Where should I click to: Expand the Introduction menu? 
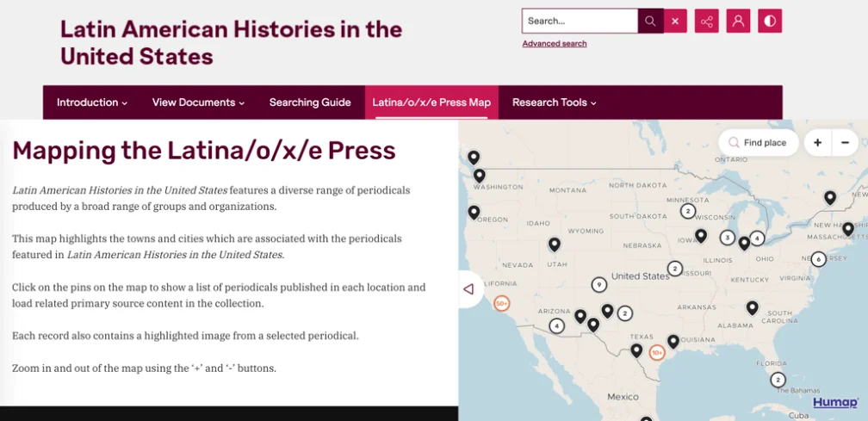coord(92,102)
